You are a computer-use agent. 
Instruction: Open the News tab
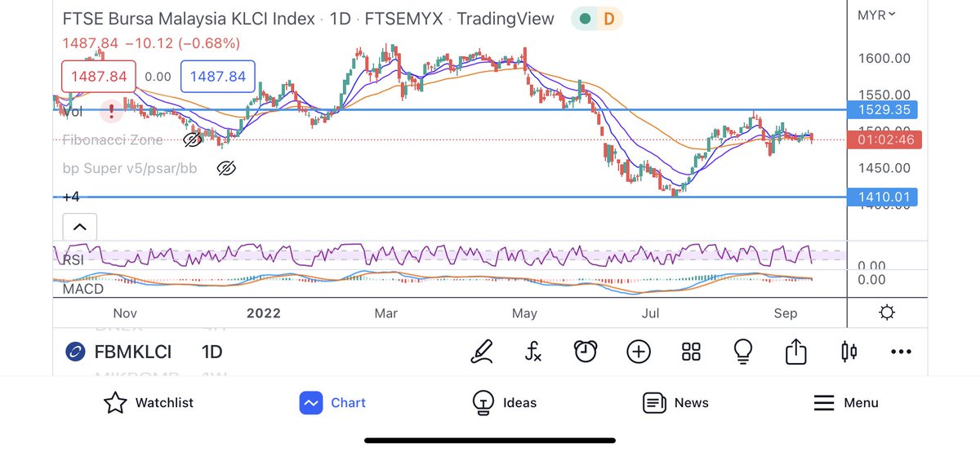coord(675,402)
